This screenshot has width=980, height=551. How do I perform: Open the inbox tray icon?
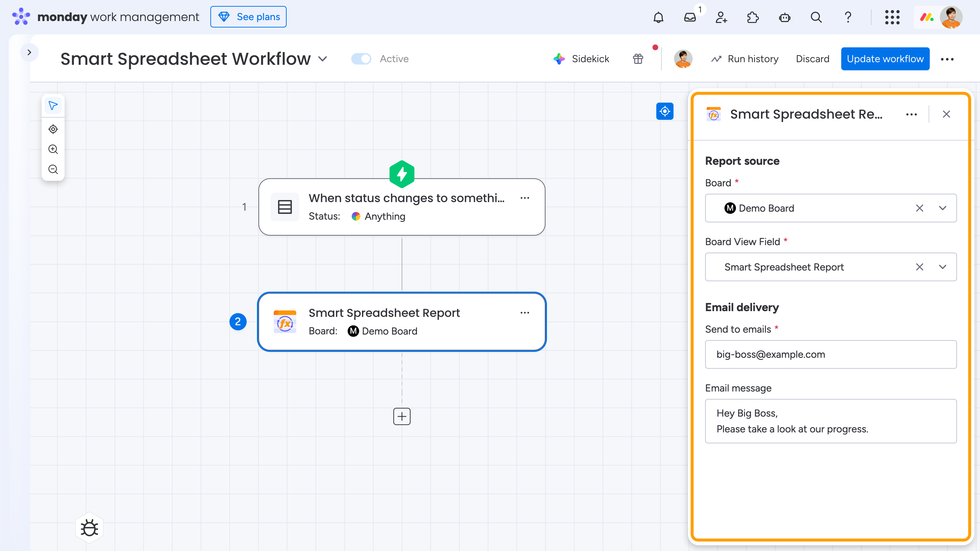click(689, 17)
